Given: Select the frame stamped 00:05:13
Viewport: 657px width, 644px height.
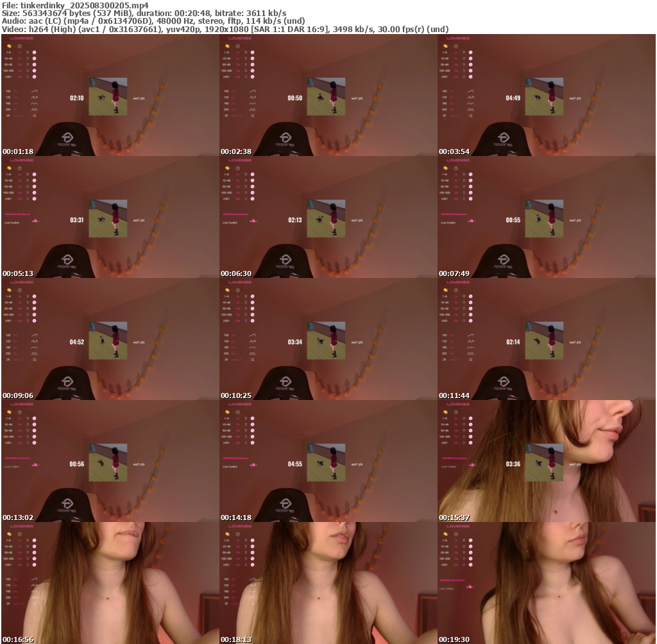Looking at the screenshot, I should [x=110, y=217].
